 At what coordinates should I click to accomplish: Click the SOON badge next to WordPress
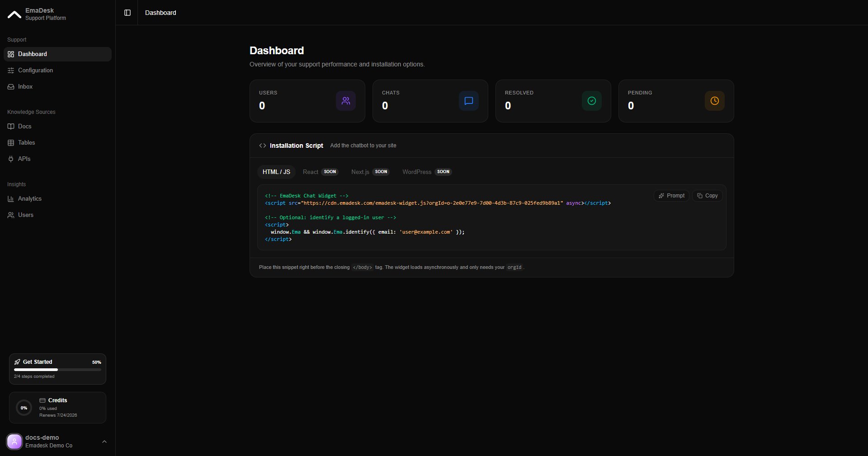pos(443,172)
